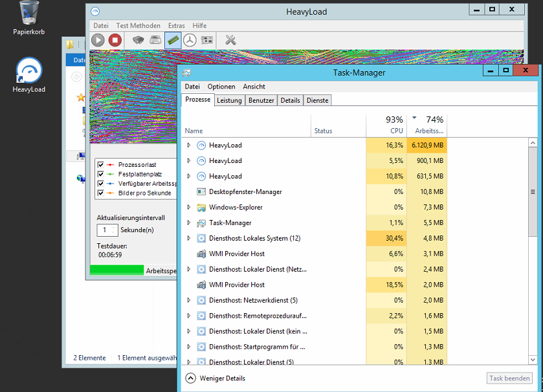Increase Aktualisierungsintervall with stepper up arrow
Image resolution: width=543 pixels, height=392 pixels.
113,228
